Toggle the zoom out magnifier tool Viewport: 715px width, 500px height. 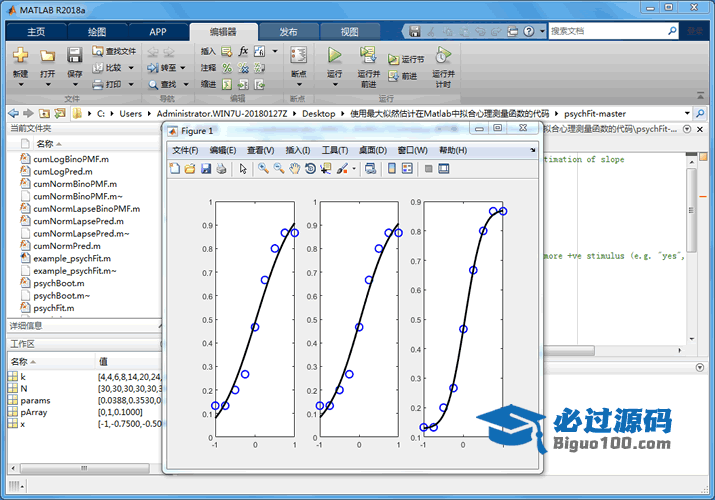coord(279,169)
